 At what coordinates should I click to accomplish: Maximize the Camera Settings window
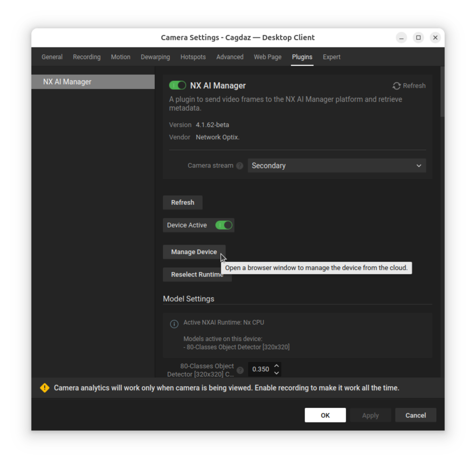[418, 38]
